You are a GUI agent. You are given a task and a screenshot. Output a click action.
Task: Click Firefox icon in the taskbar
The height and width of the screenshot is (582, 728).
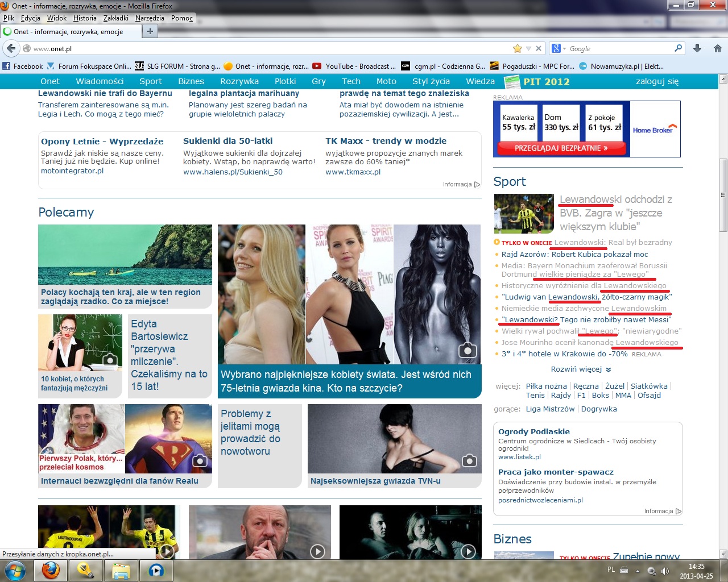tap(51, 570)
